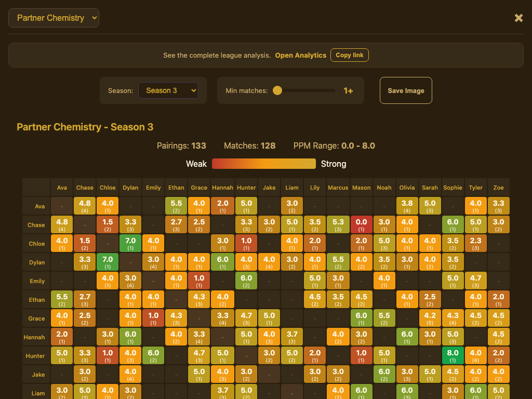Click the Weak to Strong gradient legend
The height and width of the screenshot is (399, 532).
click(264, 164)
